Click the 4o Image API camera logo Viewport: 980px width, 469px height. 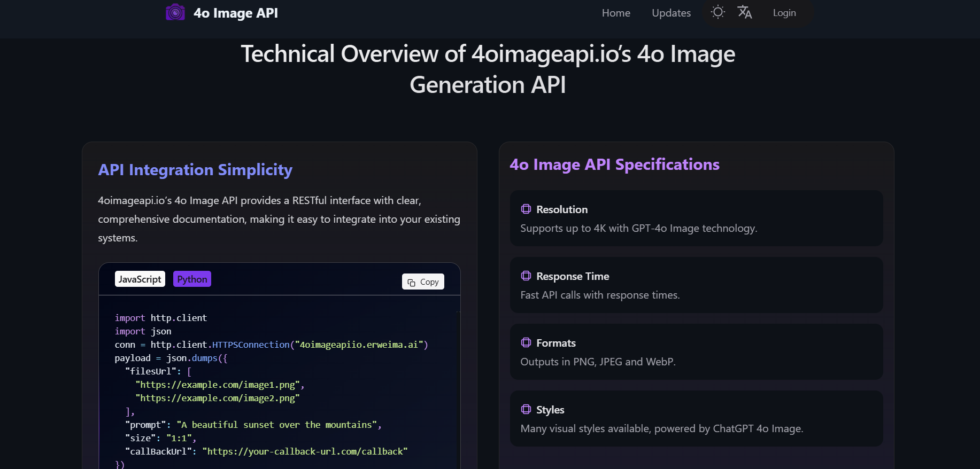(x=175, y=12)
